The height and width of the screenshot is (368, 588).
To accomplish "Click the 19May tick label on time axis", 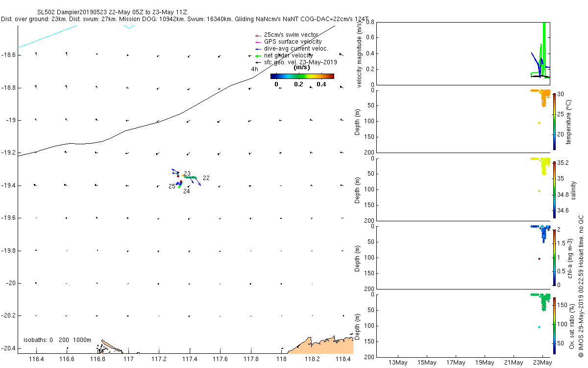I will point(485,363).
